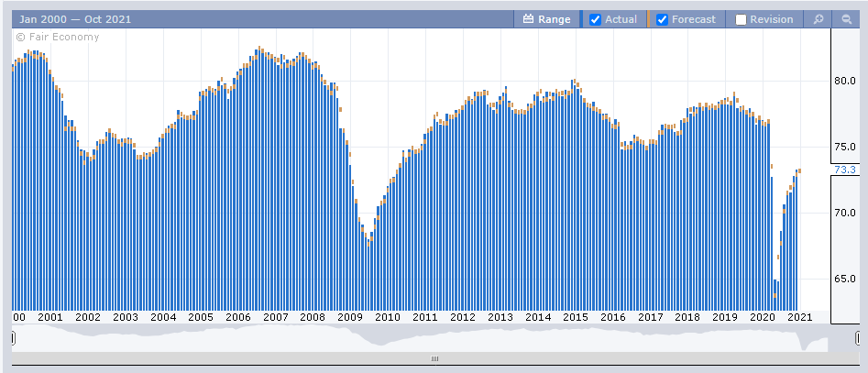Click the 70.0 axis label

(x=845, y=213)
